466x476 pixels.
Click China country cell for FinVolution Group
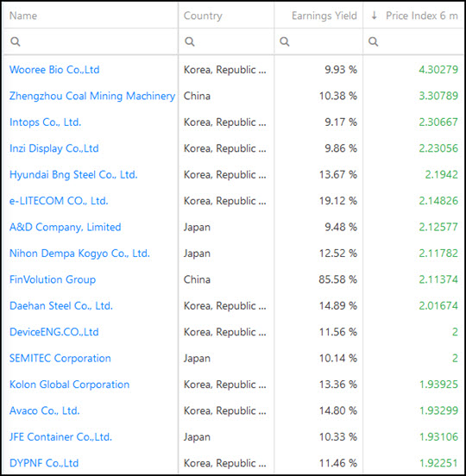point(197,279)
